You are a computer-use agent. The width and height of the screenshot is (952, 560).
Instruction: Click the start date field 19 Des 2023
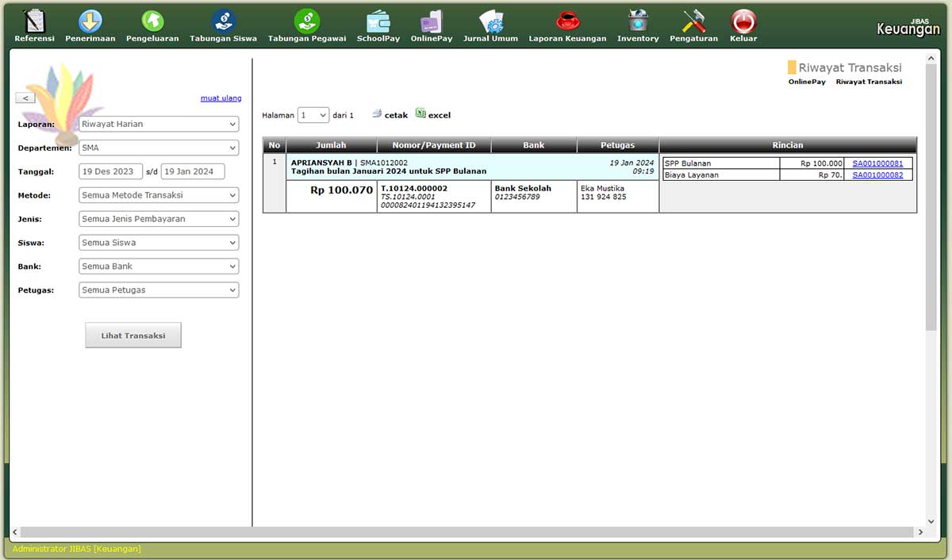110,171
